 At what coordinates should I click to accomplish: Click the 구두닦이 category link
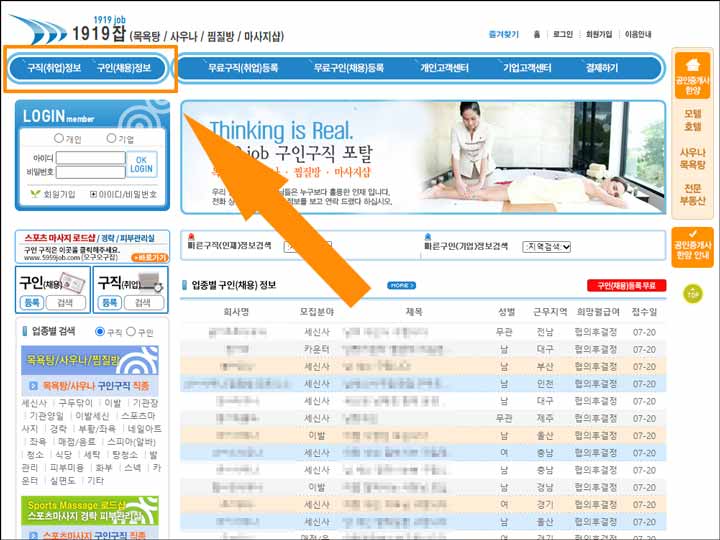tap(75, 403)
